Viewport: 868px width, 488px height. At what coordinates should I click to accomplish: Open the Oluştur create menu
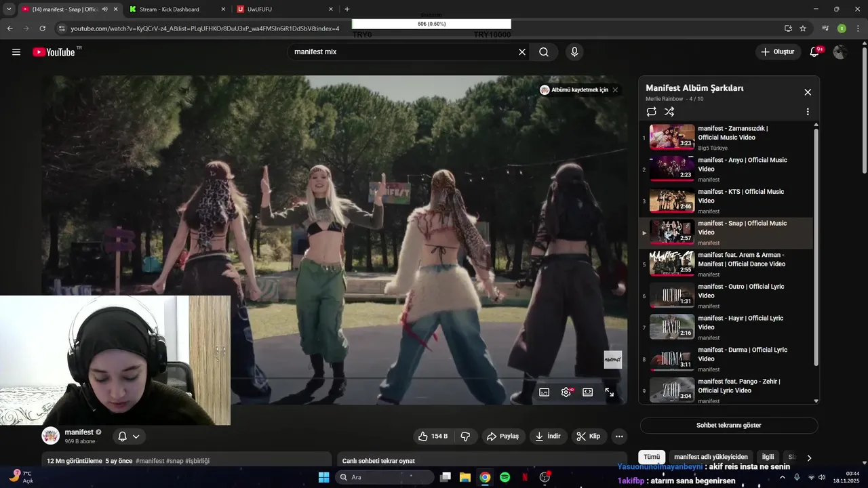click(x=778, y=52)
